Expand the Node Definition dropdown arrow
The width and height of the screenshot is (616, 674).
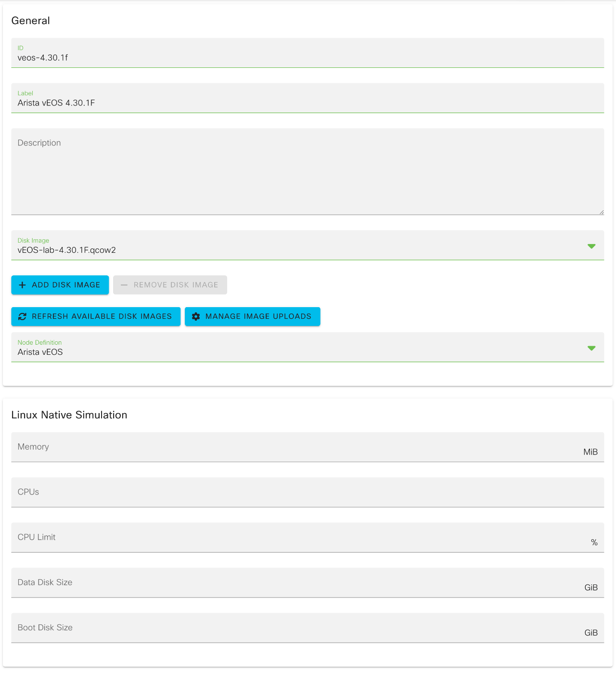[591, 348]
